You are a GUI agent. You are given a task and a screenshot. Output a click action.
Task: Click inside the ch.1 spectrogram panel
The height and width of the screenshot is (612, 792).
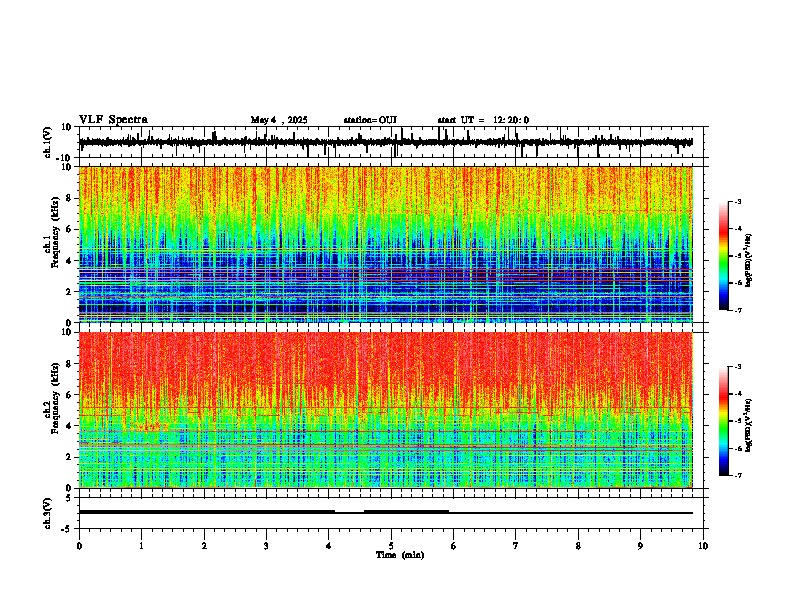385,244
